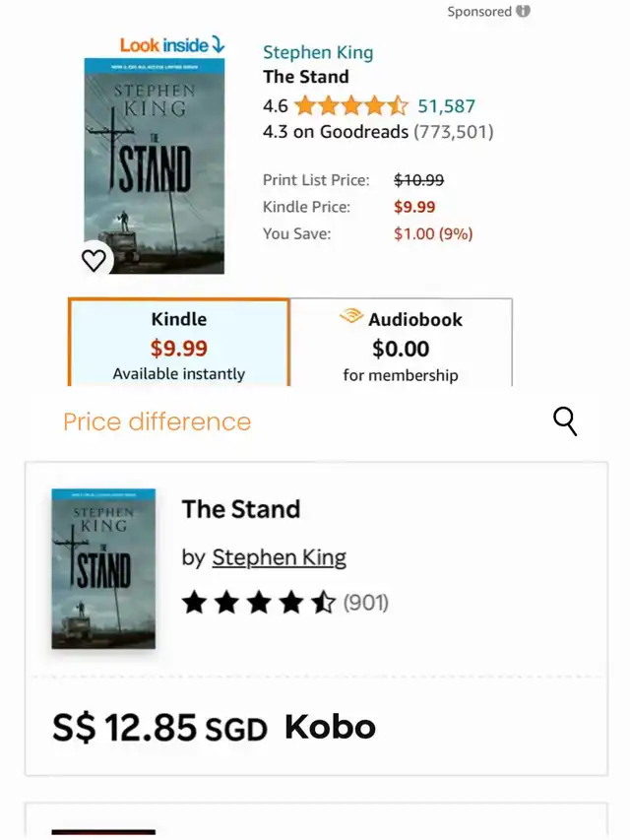Click the Sponsored info icon
This screenshot has width=630, height=840.
coord(524,12)
